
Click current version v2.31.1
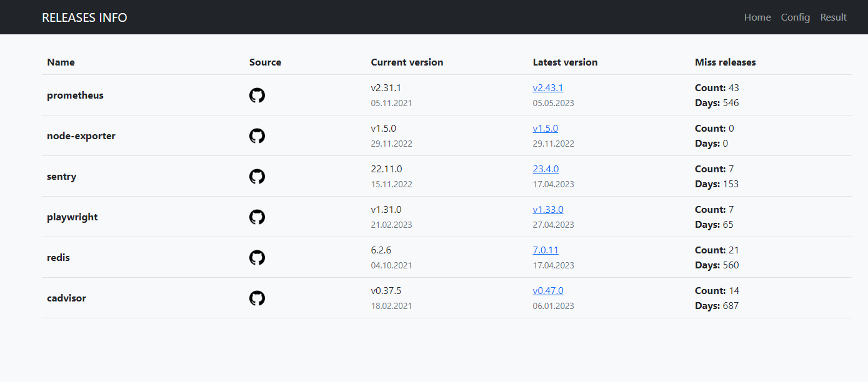386,88
